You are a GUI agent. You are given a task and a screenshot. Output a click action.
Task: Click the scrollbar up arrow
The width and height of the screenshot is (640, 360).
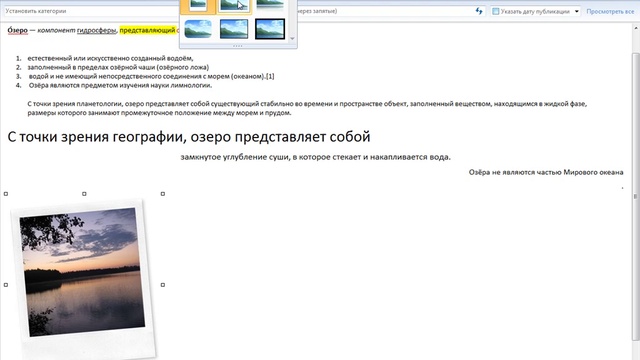point(636,29)
